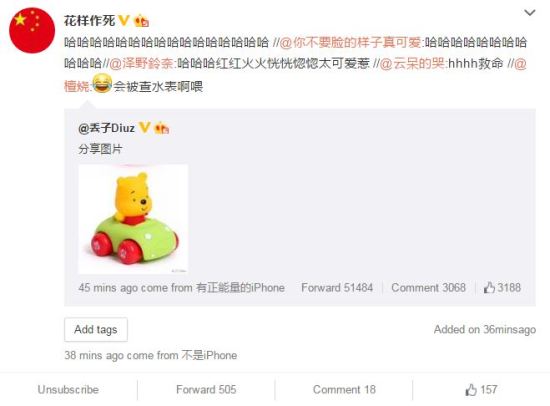Like the original post with 3188 likes
The image size is (550, 406).
502,288
